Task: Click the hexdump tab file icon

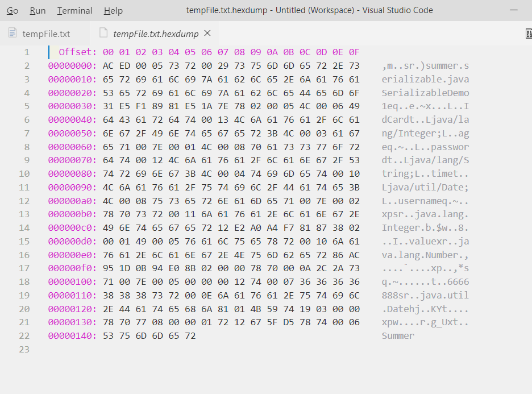Action: tap(103, 33)
